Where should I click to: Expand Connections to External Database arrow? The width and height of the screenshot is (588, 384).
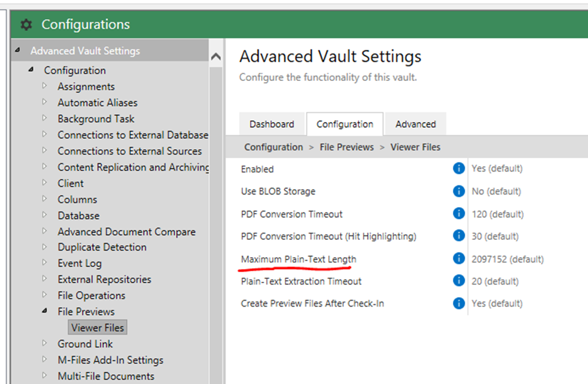point(45,135)
